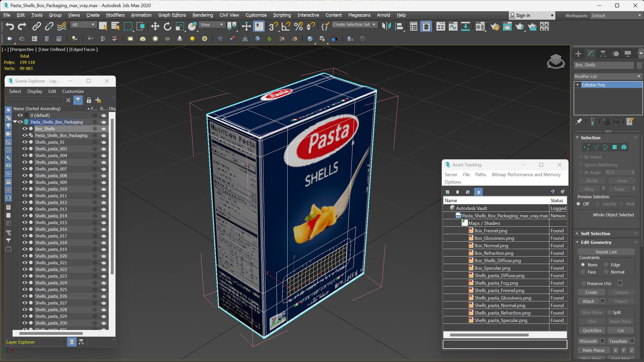Hide the Box_Shells object eye icon
Viewport: 644px width, 362px height.
click(25, 129)
